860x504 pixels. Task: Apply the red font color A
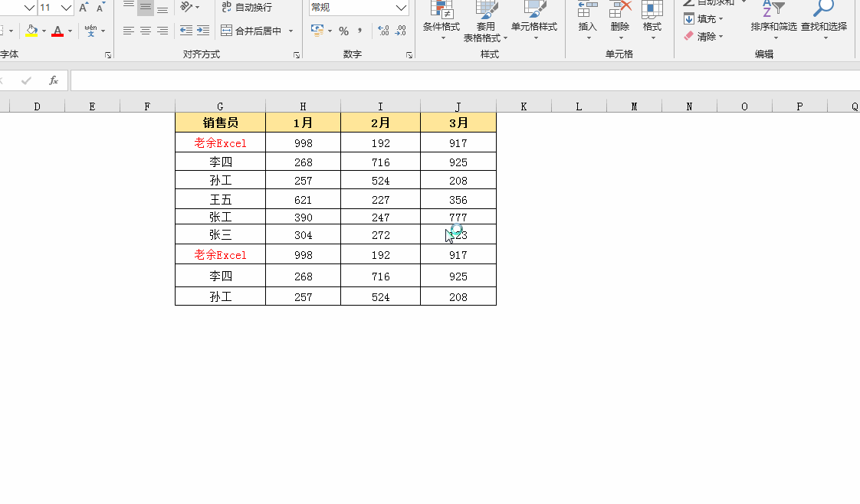57,31
